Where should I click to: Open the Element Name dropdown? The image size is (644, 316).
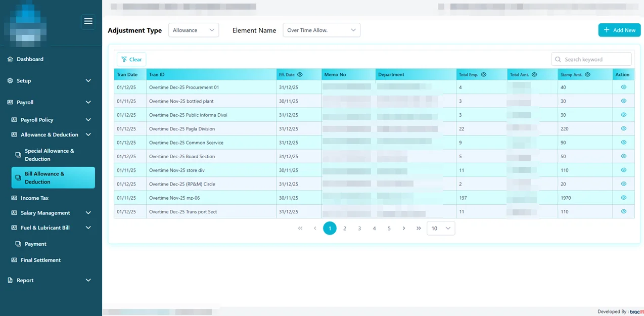coord(321,30)
